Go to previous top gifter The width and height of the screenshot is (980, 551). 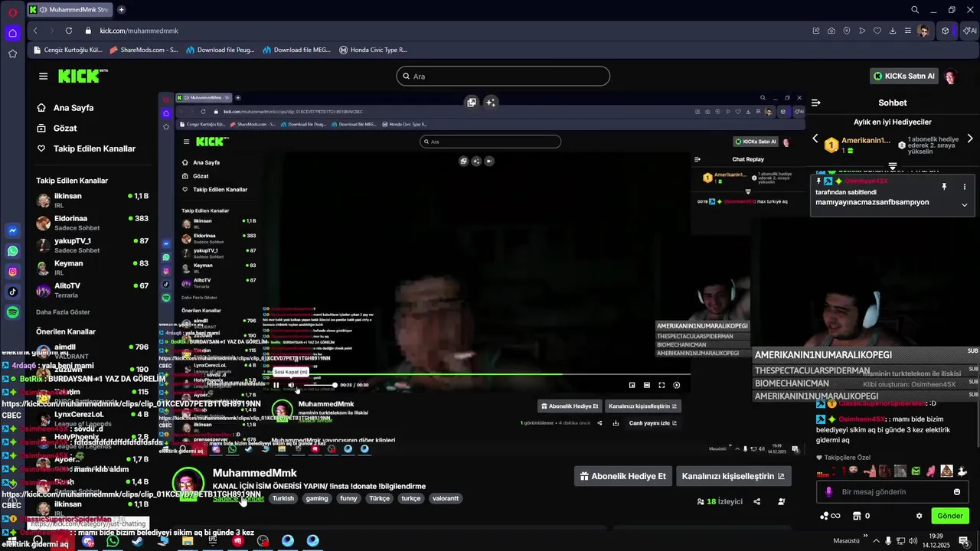(815, 139)
